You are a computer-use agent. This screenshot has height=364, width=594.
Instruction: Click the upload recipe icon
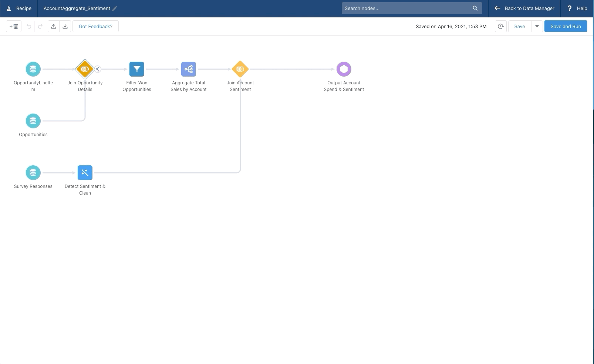point(54,26)
